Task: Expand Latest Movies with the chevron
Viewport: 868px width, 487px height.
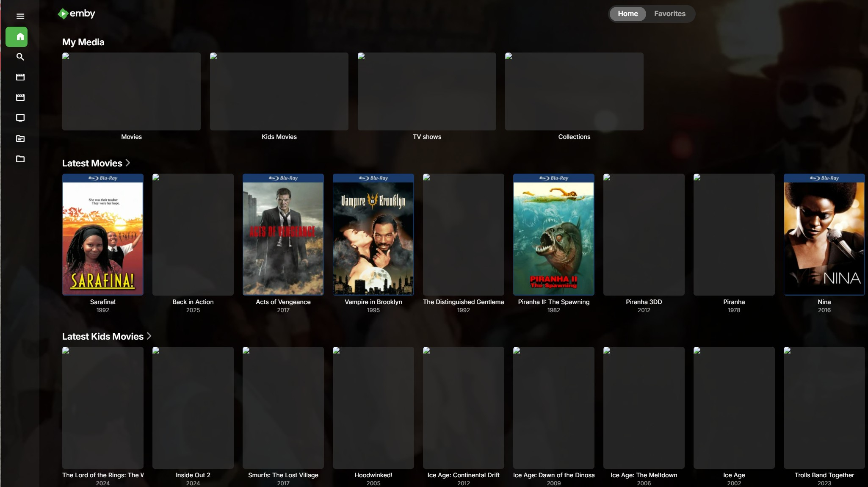Action: point(128,163)
